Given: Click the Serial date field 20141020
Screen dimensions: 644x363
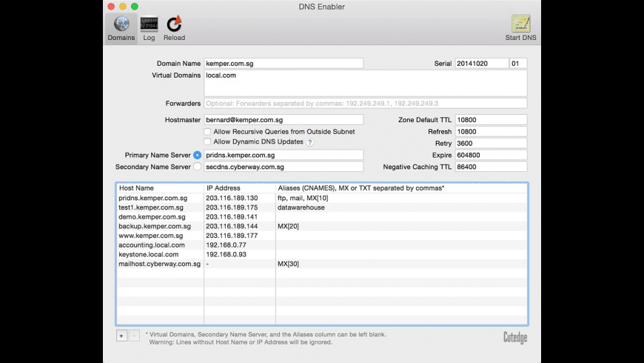Looking at the screenshot, I should click(x=482, y=63).
